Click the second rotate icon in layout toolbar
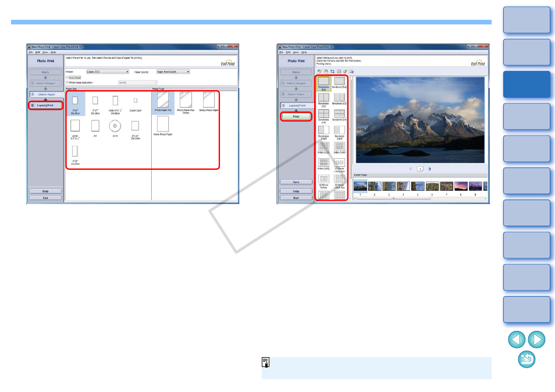The image size is (555, 392). pyautogui.click(x=326, y=72)
